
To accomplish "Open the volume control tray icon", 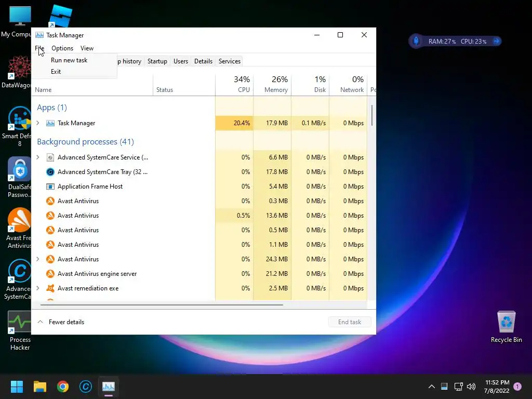I will click(x=471, y=387).
